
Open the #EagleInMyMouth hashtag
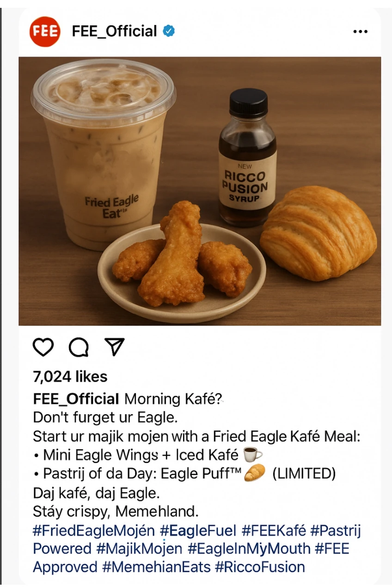point(249,549)
